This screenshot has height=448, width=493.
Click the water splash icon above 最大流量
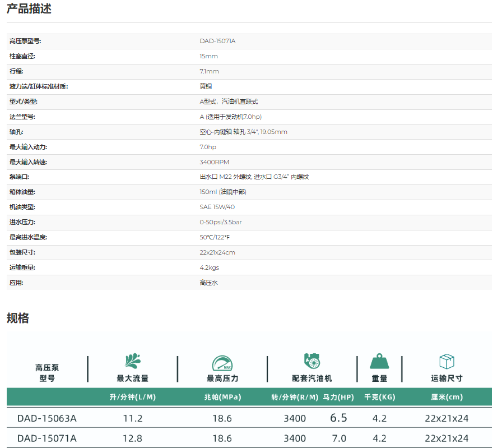pyautogui.click(x=133, y=361)
